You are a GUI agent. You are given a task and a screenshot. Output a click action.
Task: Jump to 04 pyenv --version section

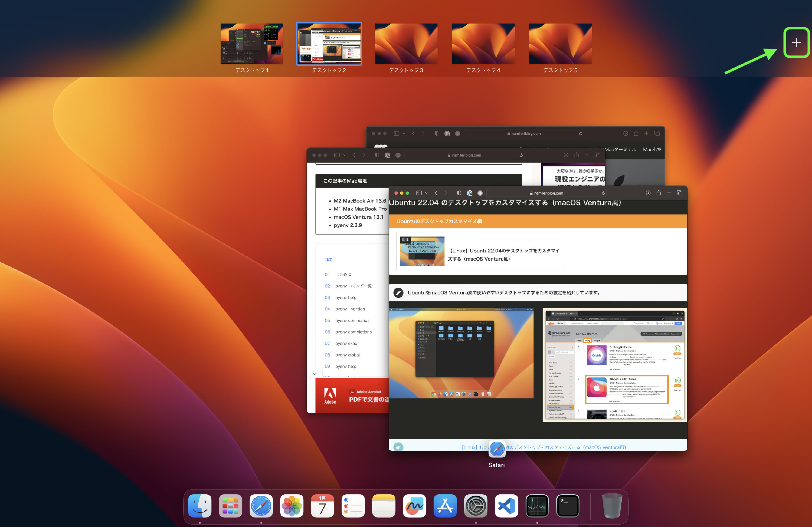[345, 309]
